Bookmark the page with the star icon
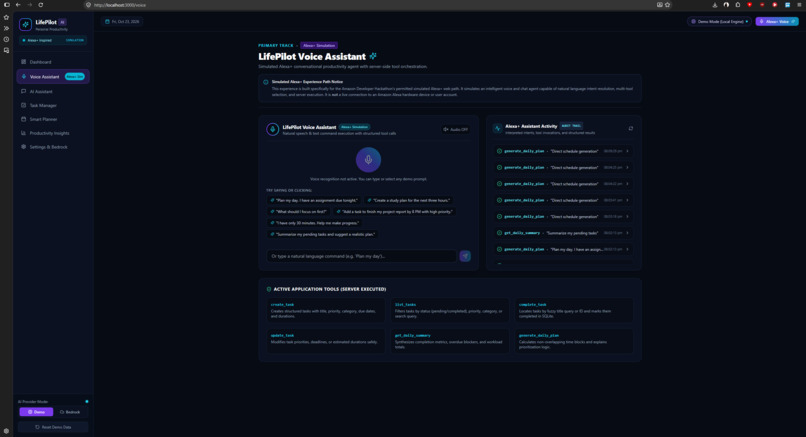This screenshot has width=806, height=437. 667,5
